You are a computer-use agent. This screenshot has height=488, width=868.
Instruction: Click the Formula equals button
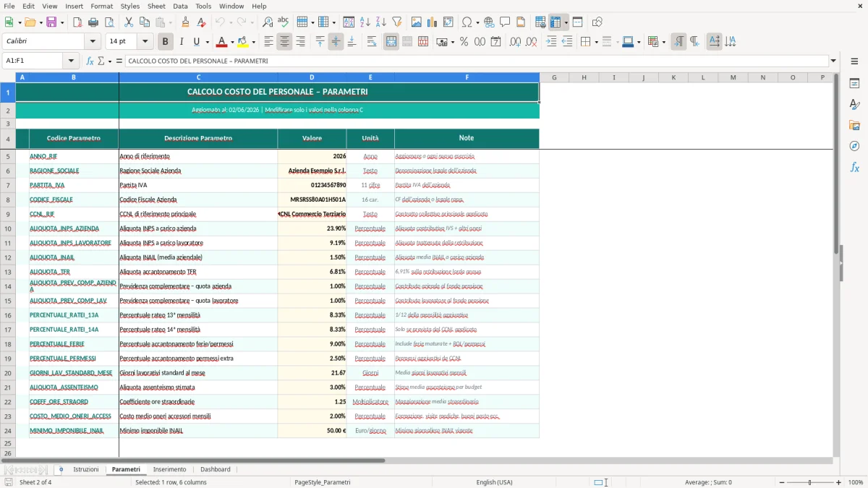[x=119, y=61]
